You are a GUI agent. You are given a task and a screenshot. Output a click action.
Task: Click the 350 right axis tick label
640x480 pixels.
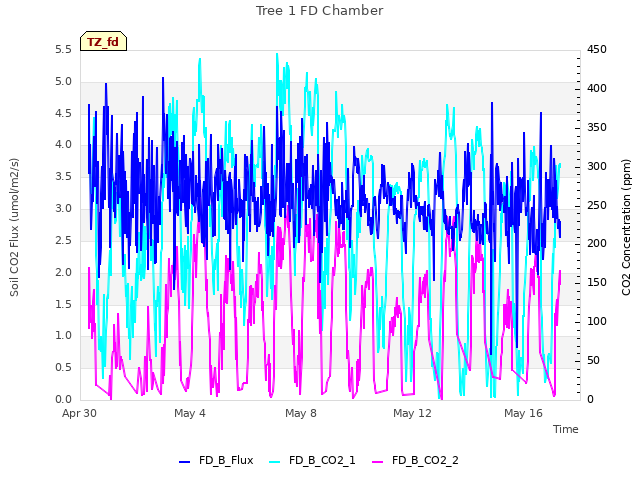(x=597, y=128)
